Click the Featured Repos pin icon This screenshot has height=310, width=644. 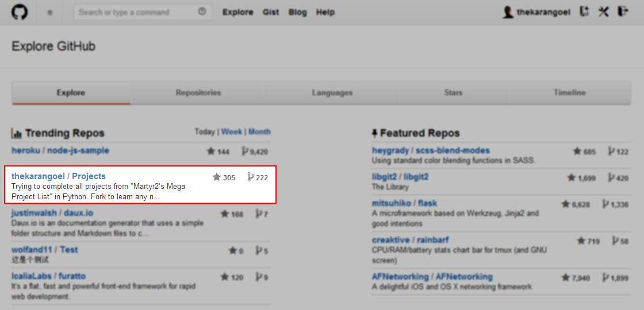[x=374, y=133]
